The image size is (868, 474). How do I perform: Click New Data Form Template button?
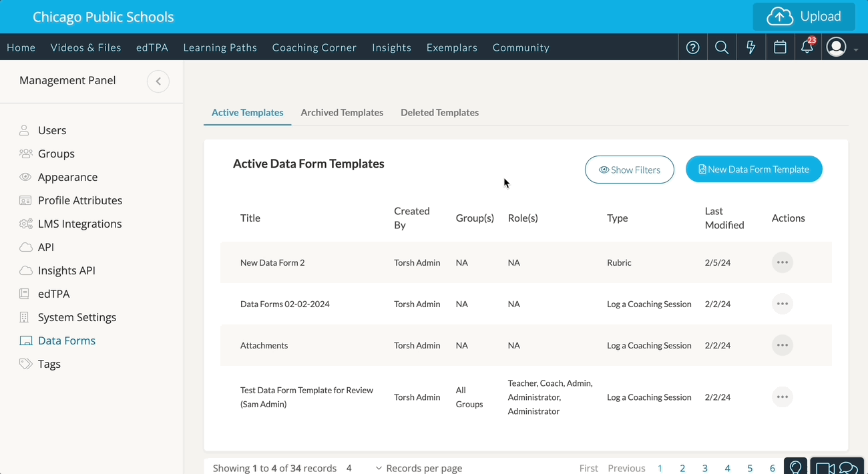[x=754, y=170]
